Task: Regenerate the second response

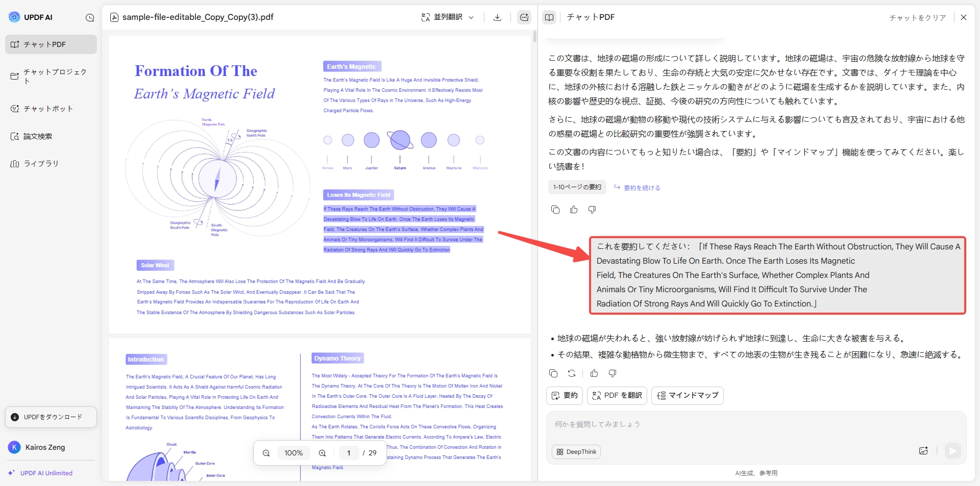Action: tap(572, 373)
